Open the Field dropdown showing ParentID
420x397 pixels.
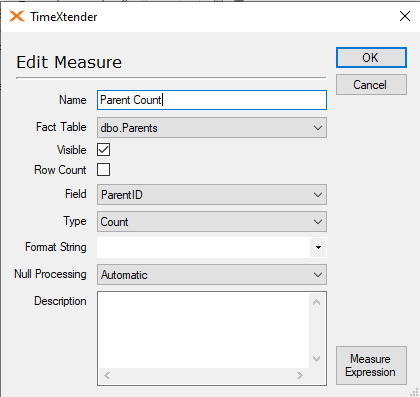[212, 194]
